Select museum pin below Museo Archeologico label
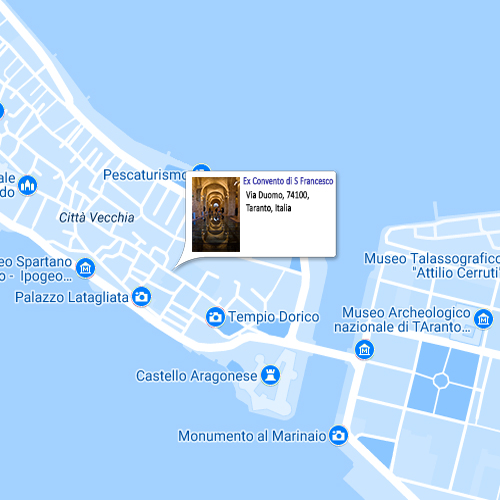 364,350
